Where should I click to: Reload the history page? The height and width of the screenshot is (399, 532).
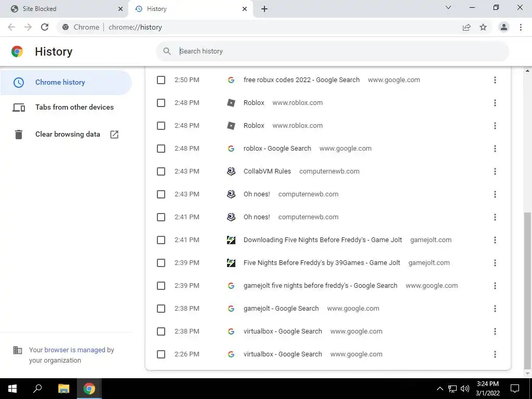click(x=45, y=27)
